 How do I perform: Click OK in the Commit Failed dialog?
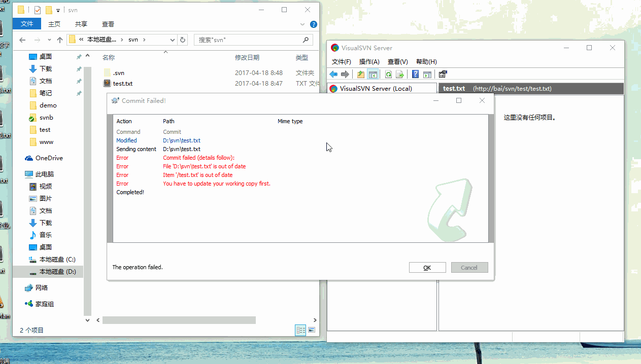[x=427, y=268]
